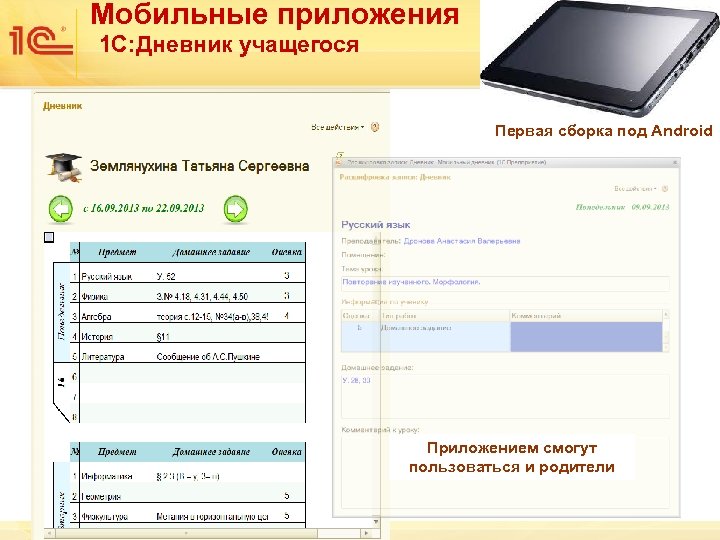The width and height of the screenshot is (720, 540).
Task: Open help icon in lesson detail window
Action: pos(664,189)
